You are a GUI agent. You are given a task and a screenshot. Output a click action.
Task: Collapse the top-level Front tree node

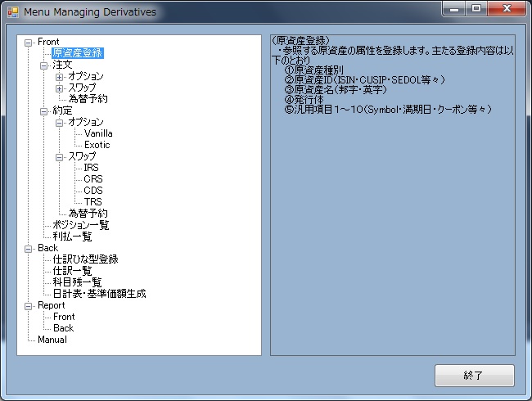(28, 43)
